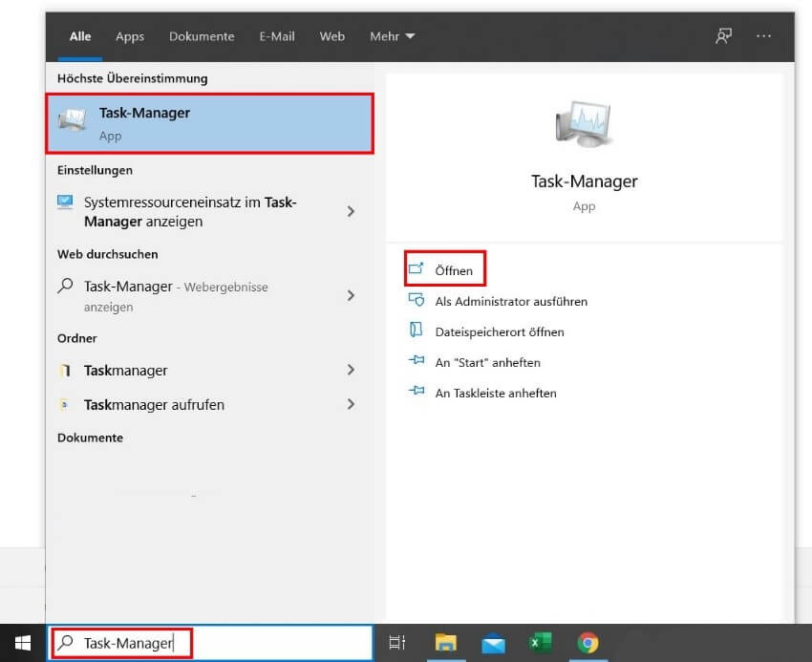Image resolution: width=812 pixels, height=662 pixels.
Task: Click the pin icon for An Taskleiste anheften
Action: tap(417, 391)
